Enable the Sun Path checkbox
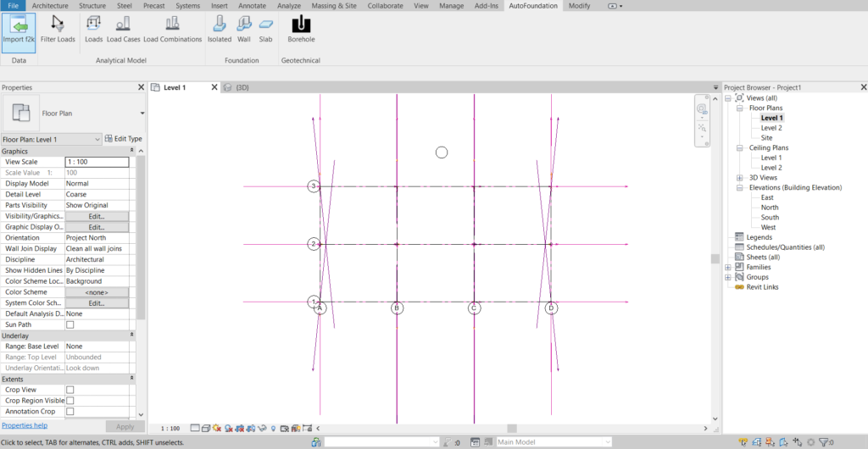Image resolution: width=868 pixels, height=449 pixels. [x=70, y=324]
